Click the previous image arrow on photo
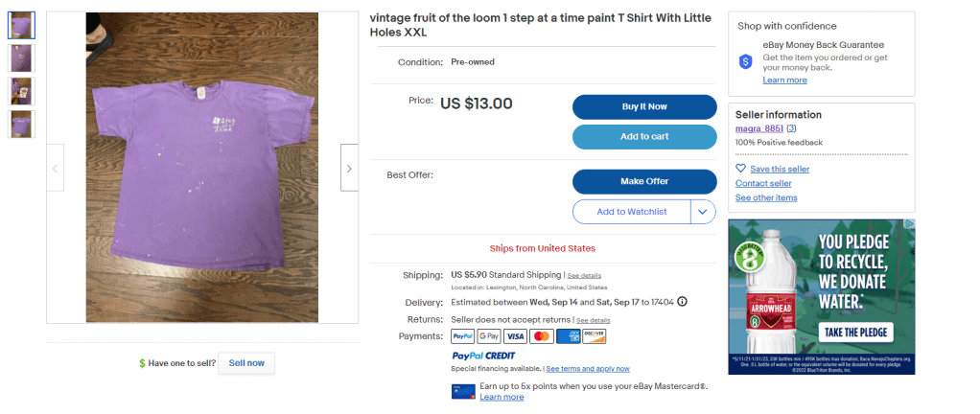Viewport: 980px width, 414px height. (55, 169)
